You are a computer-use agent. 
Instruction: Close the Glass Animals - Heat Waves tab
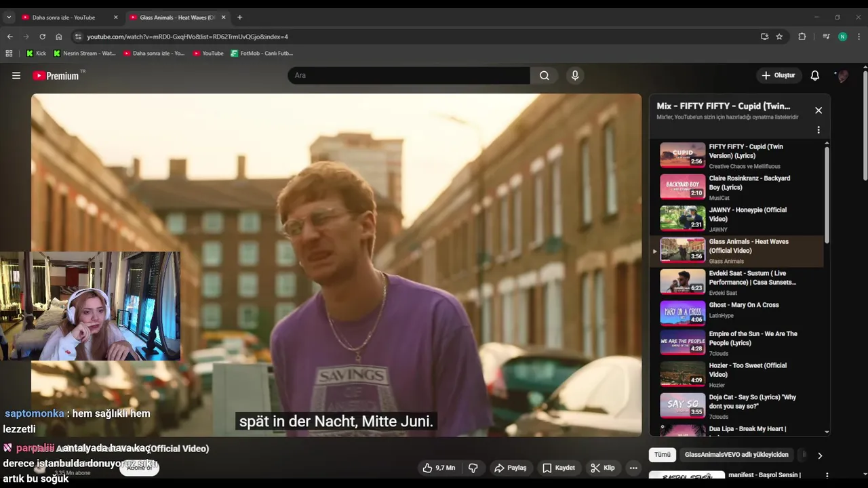[x=224, y=17]
